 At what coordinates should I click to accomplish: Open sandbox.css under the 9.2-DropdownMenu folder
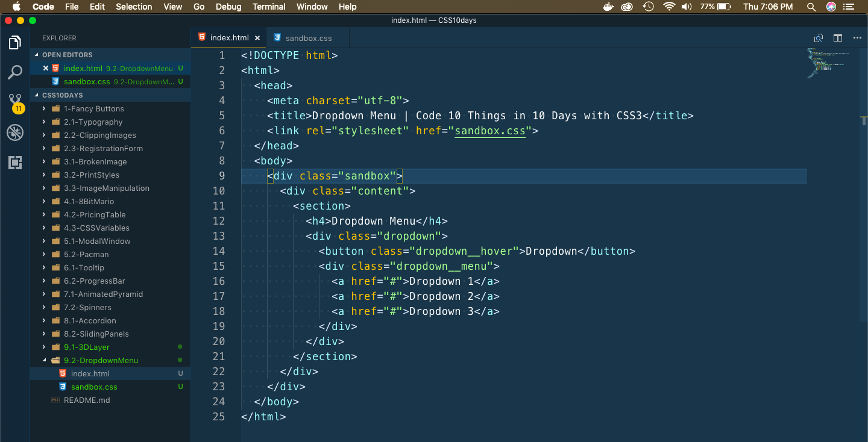click(110, 387)
